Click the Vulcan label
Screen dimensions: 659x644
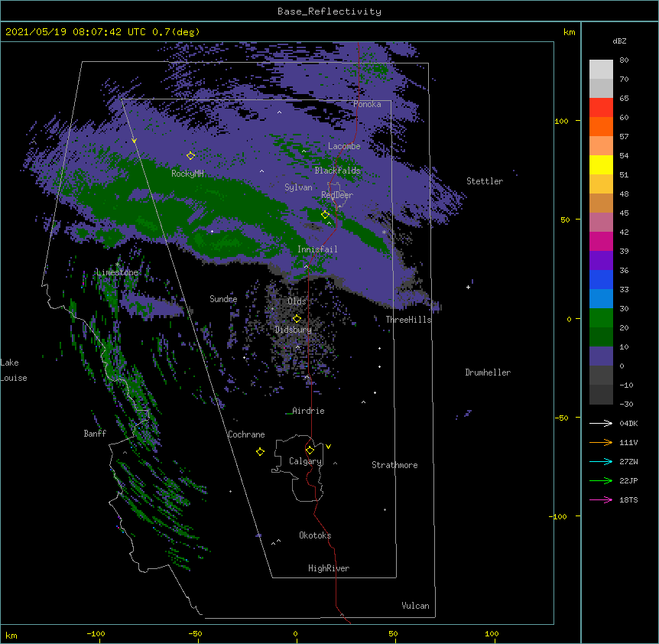415,606
